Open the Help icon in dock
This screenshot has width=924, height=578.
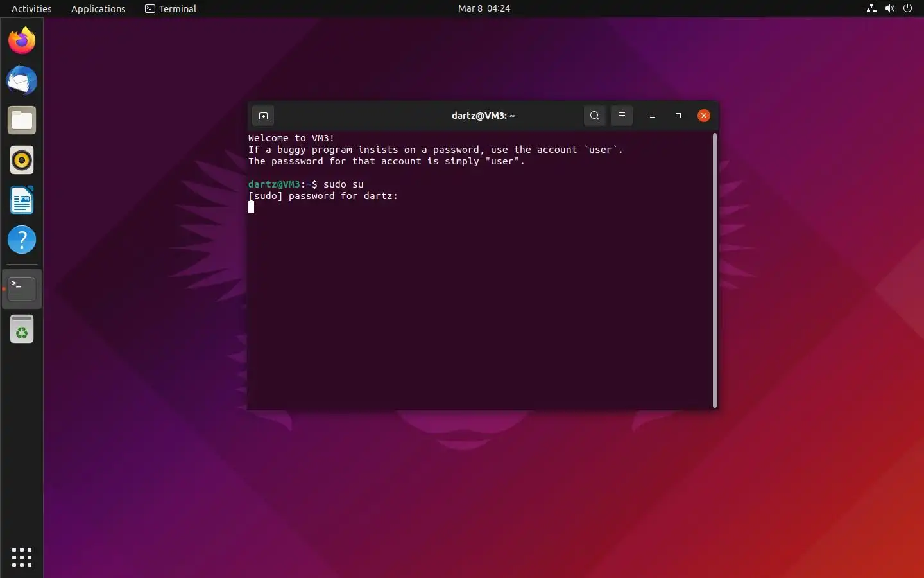point(22,240)
